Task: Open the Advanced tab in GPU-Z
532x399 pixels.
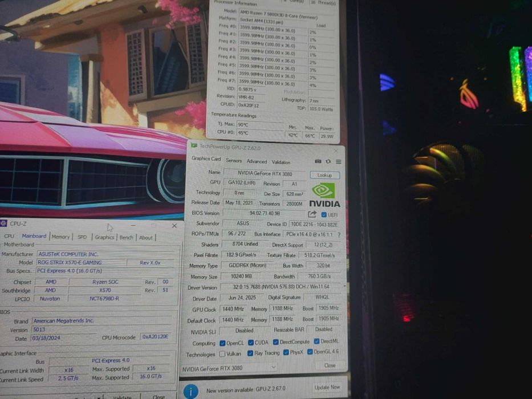Action: point(257,161)
